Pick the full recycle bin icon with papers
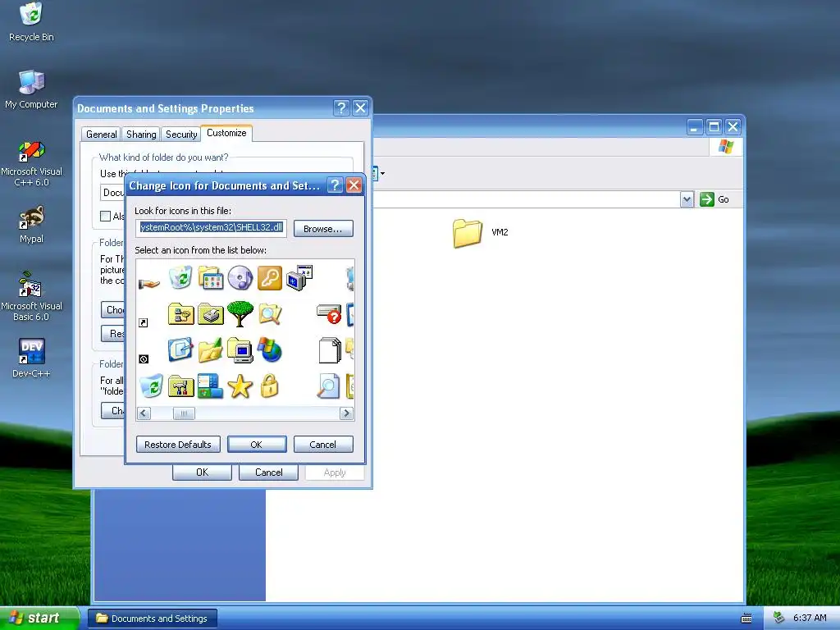 pyautogui.click(x=180, y=277)
